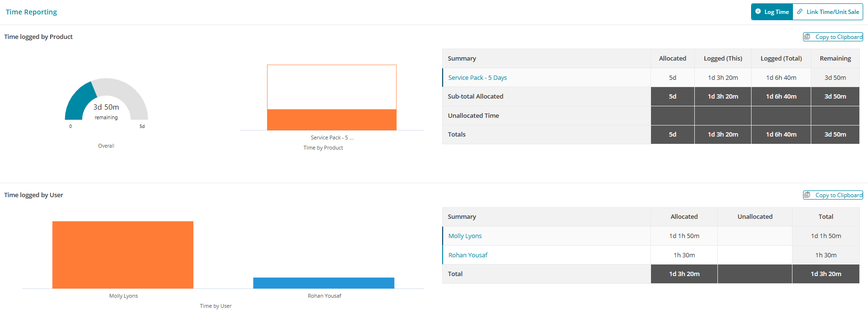Click the blue Rohan Yousaf bar

323,283
